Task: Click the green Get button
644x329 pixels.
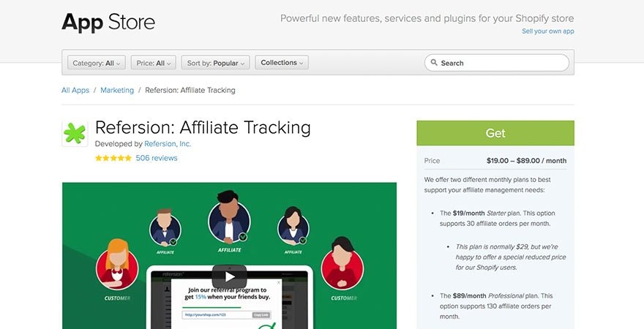Action: [495, 133]
